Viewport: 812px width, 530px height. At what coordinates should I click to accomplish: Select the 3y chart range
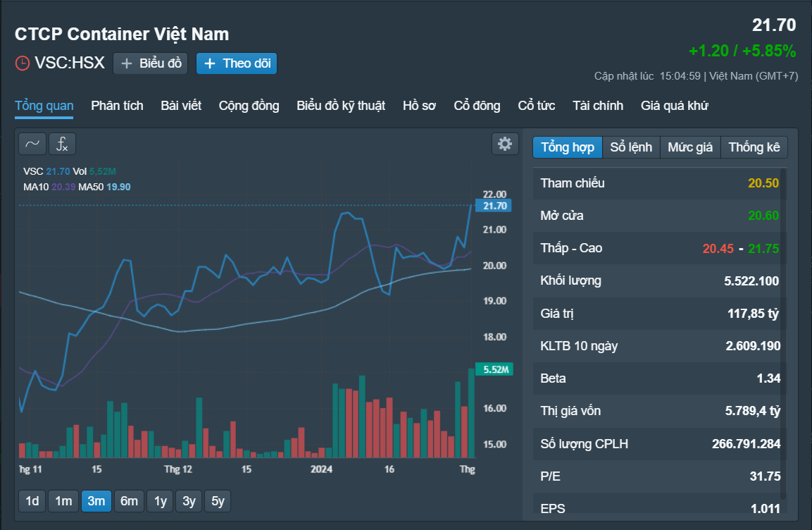click(189, 501)
